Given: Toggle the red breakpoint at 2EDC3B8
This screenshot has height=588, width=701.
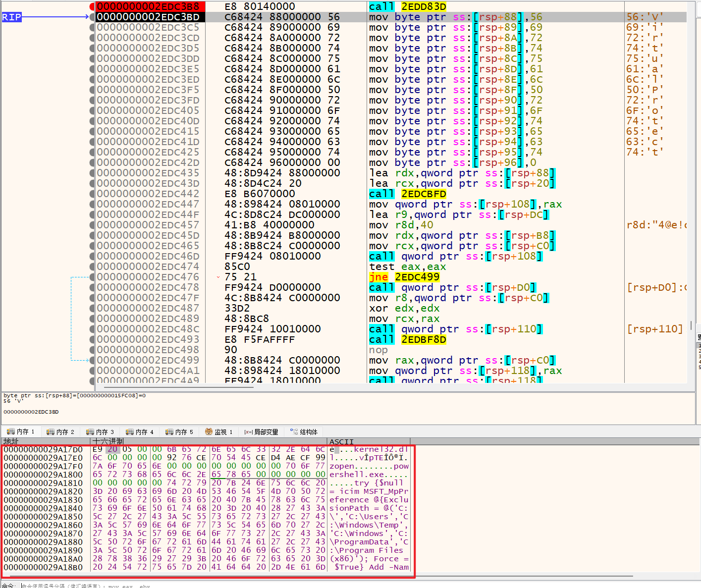Looking at the screenshot, I should pos(92,6).
